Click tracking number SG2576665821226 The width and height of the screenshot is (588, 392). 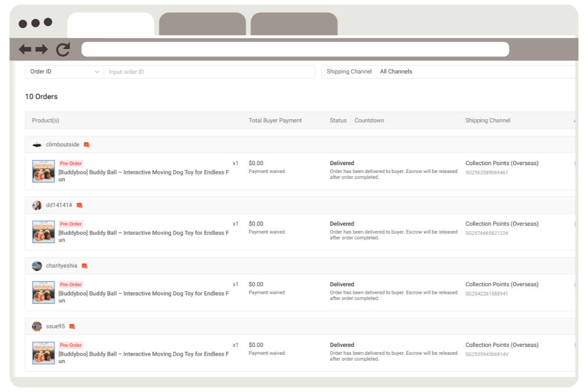487,233
